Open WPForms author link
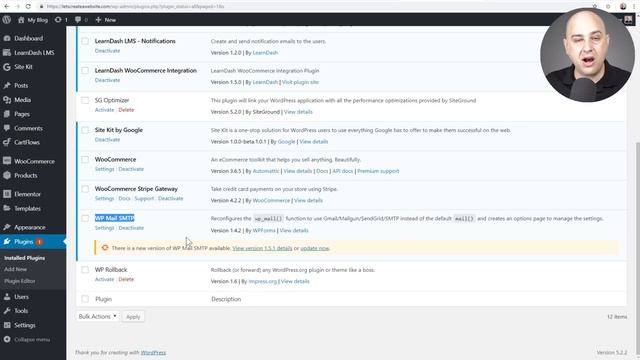This screenshot has width=640, height=360. 264,231
